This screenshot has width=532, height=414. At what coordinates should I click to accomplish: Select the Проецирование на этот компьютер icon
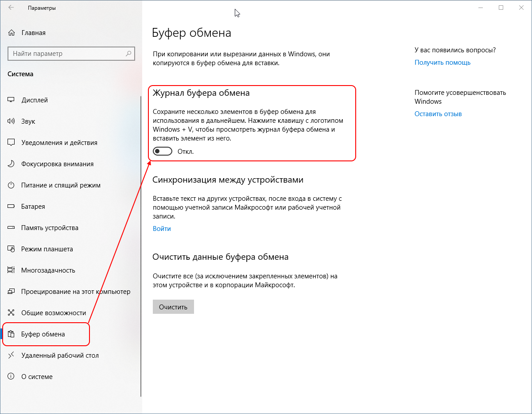point(10,291)
